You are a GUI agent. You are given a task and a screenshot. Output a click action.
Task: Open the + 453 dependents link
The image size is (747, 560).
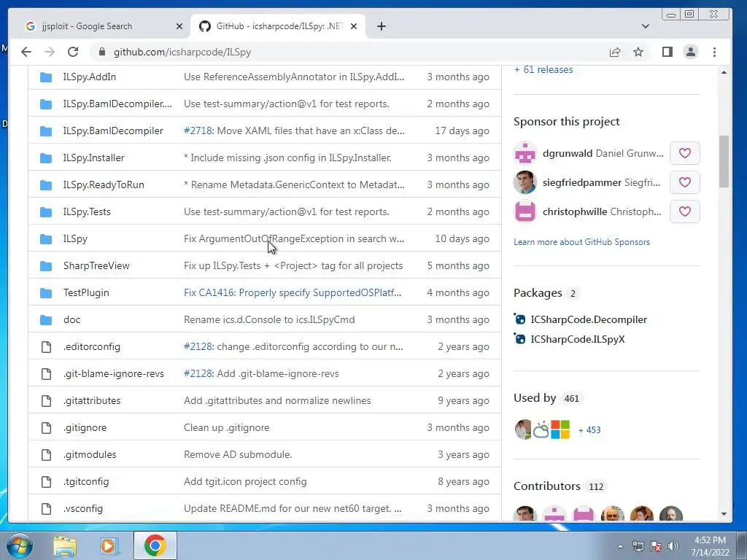tap(589, 430)
